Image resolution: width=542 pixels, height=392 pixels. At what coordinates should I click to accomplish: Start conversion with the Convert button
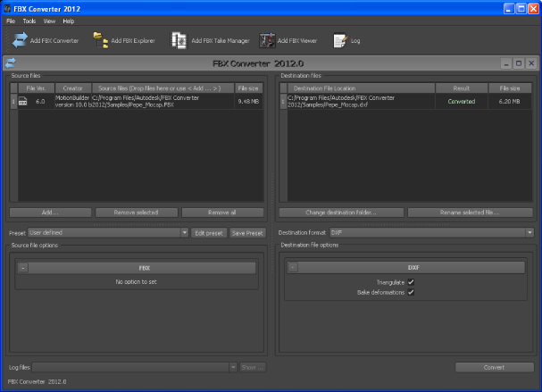(x=495, y=367)
